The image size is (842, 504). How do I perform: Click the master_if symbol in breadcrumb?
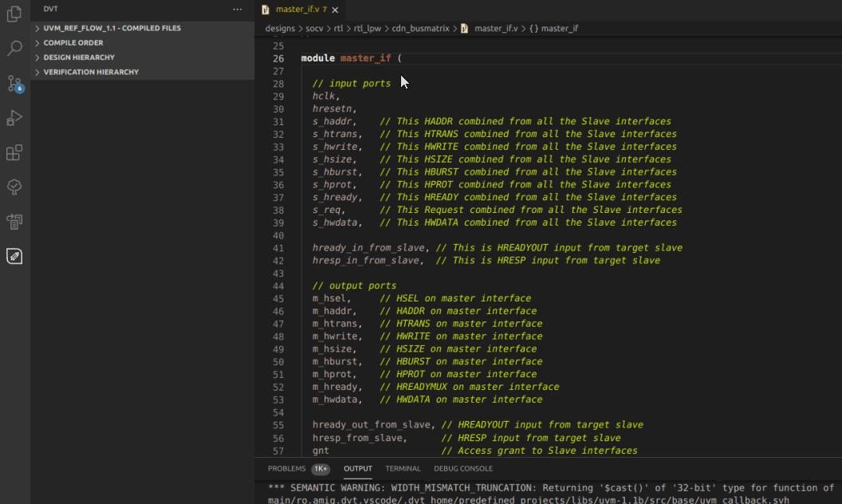point(559,28)
